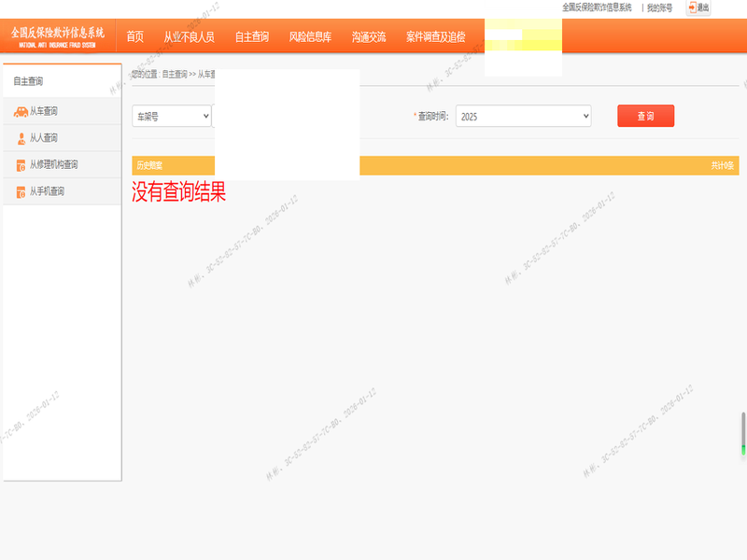Switch to 沟通交流 menu
Screen dimensions: 747x560
coord(369,37)
